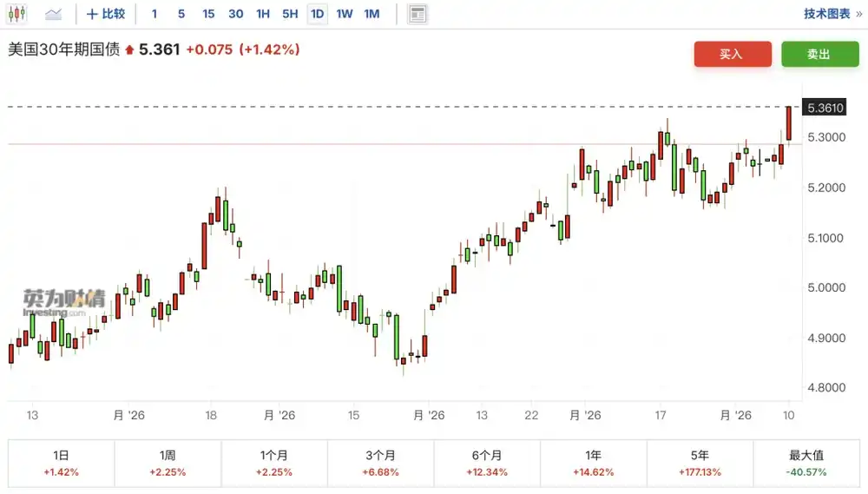Click the +0.075 (+1.42%) change text
Image resolution: width=868 pixels, height=494 pixels.
pyautogui.click(x=242, y=49)
